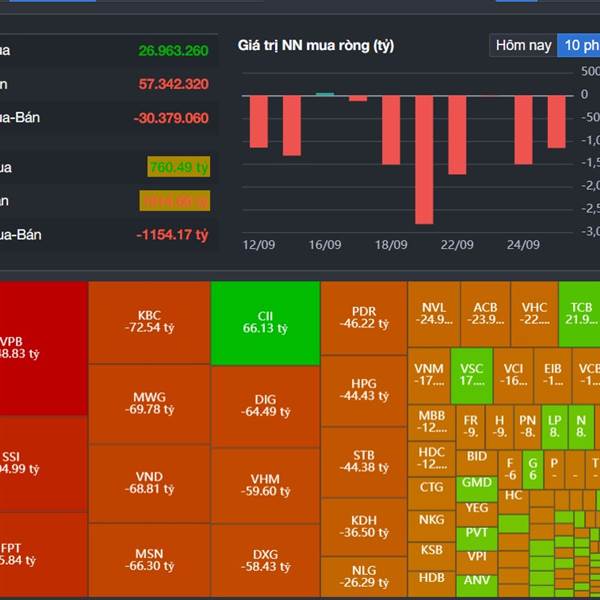Click the 18/09 red bar
This screenshot has height=600, width=600.
391,130
